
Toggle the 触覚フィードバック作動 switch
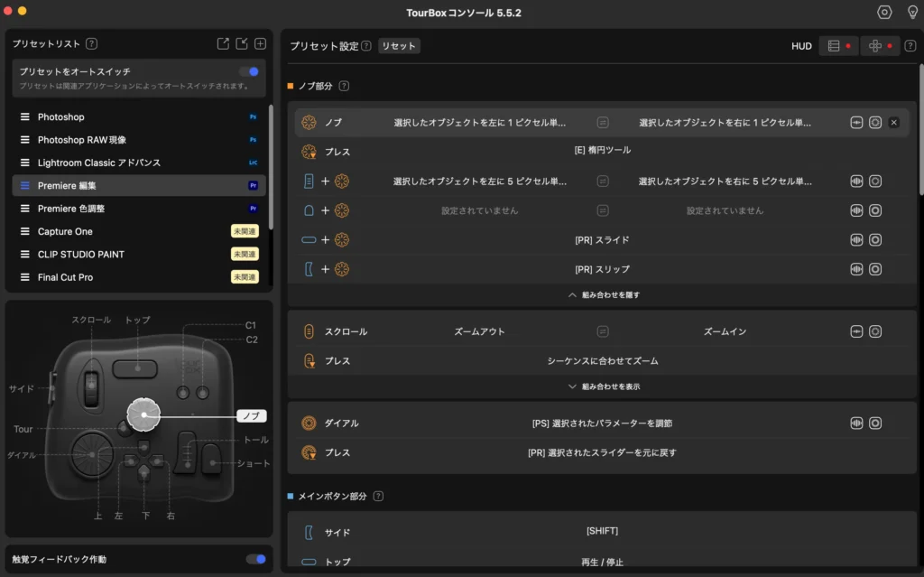253,559
